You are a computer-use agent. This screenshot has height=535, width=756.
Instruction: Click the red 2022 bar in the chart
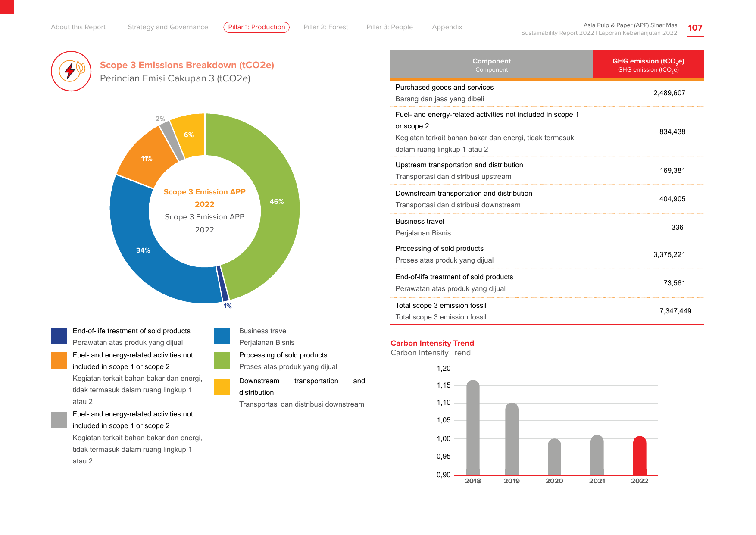coord(640,456)
